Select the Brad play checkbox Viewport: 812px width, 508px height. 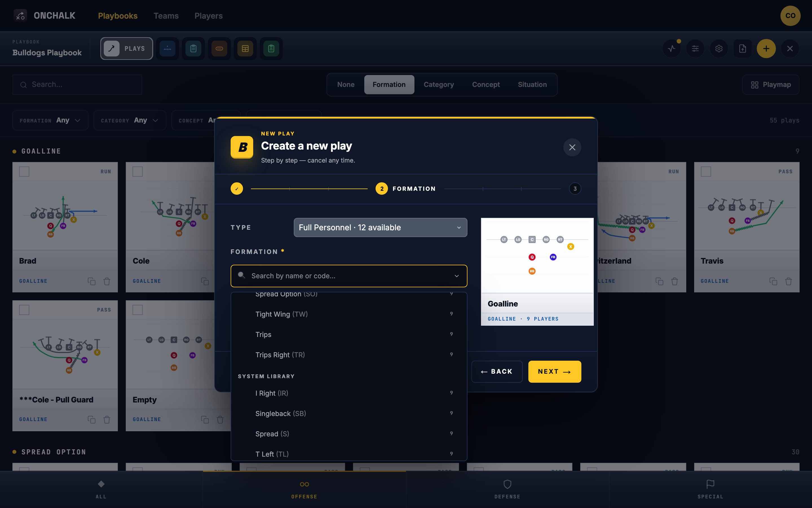[24, 171]
